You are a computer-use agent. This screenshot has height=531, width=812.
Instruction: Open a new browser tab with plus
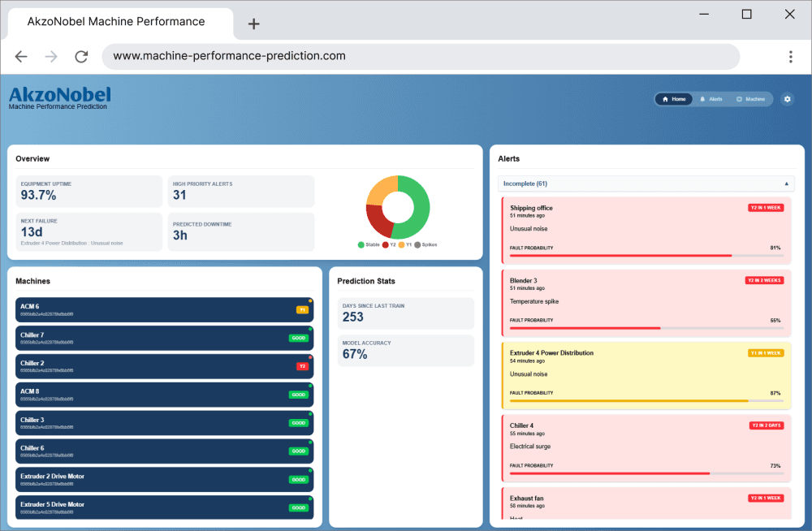point(253,24)
